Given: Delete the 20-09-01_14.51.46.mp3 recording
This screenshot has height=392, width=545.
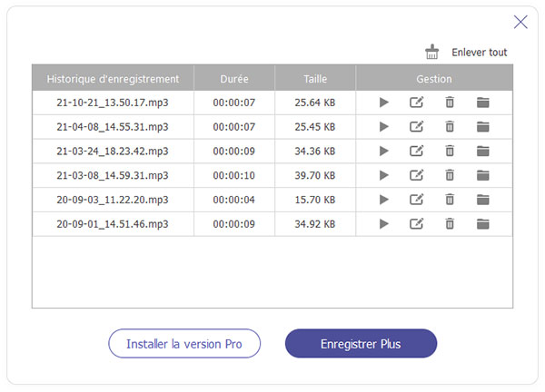Looking at the screenshot, I should coord(450,223).
